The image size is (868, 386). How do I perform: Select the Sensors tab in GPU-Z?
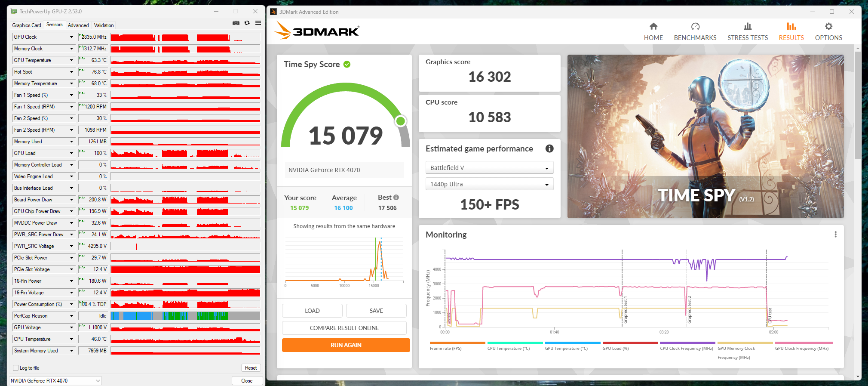pos(55,25)
